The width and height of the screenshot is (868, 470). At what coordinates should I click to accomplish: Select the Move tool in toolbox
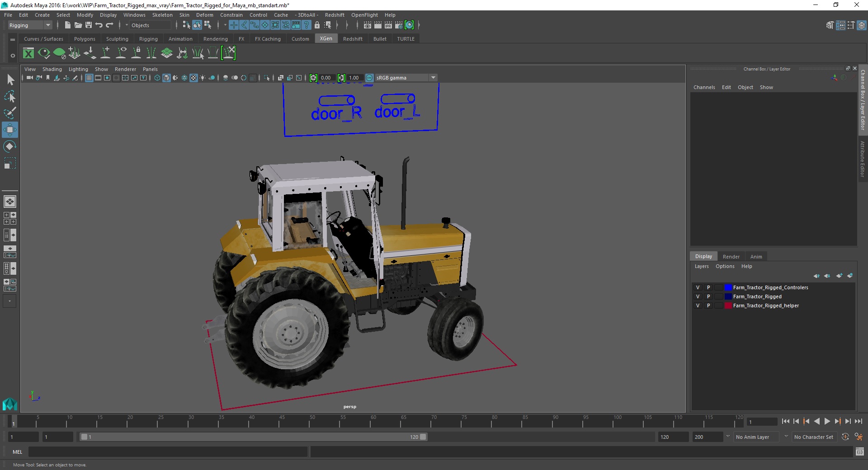[x=10, y=130]
